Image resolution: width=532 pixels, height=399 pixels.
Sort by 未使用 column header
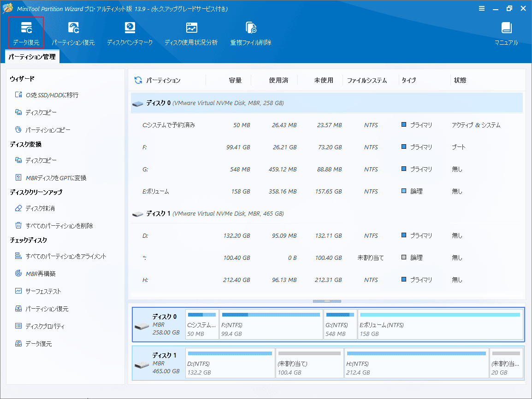tap(324, 80)
